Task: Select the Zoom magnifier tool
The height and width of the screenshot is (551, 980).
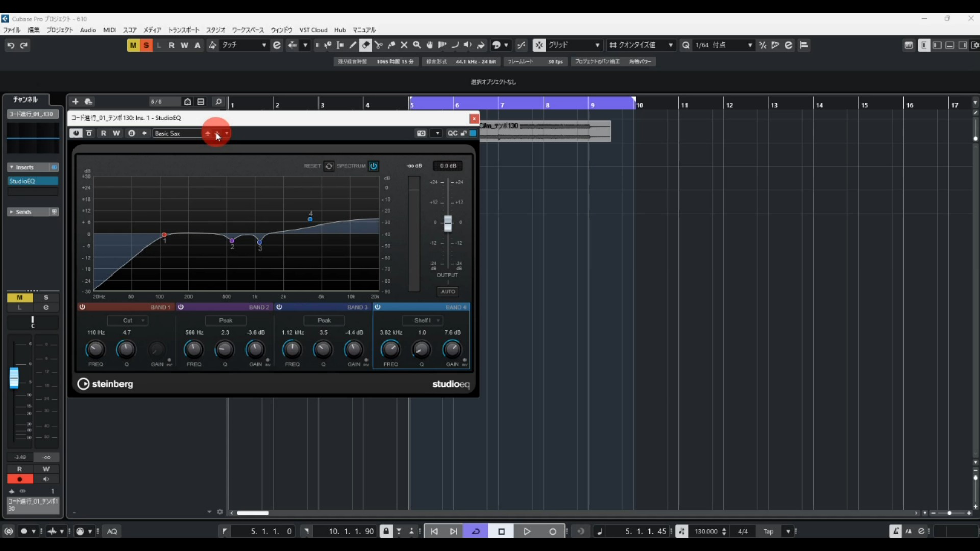Action: [416, 45]
